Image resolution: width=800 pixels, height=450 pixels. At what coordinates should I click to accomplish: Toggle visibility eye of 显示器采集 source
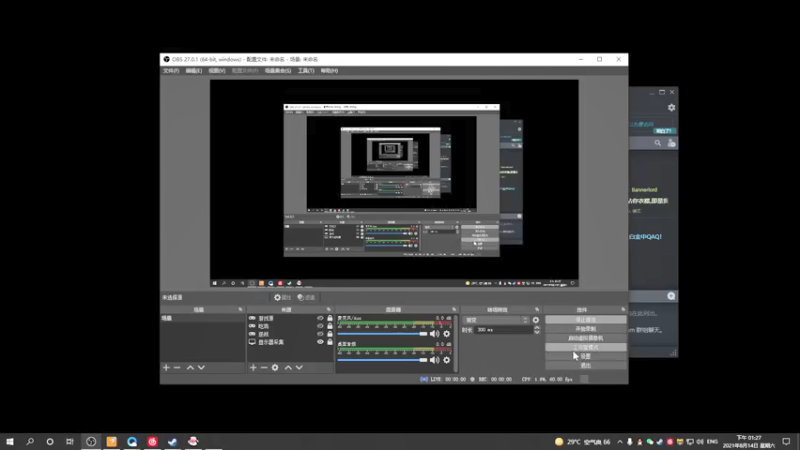(x=320, y=342)
